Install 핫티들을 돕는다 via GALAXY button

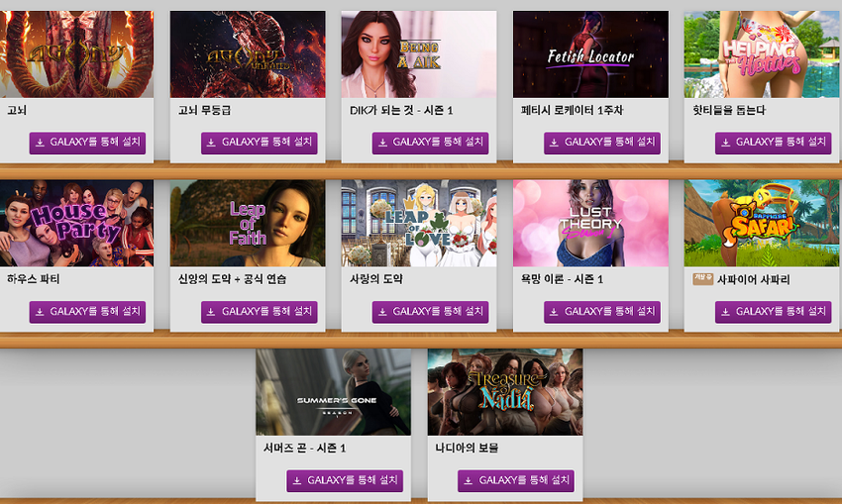click(774, 143)
